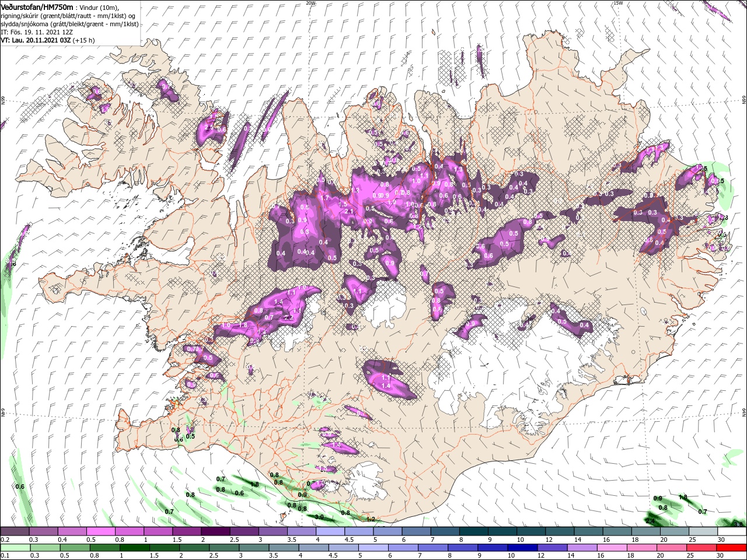Select the '2.1' snow value in northern highlands

coord(349,211)
